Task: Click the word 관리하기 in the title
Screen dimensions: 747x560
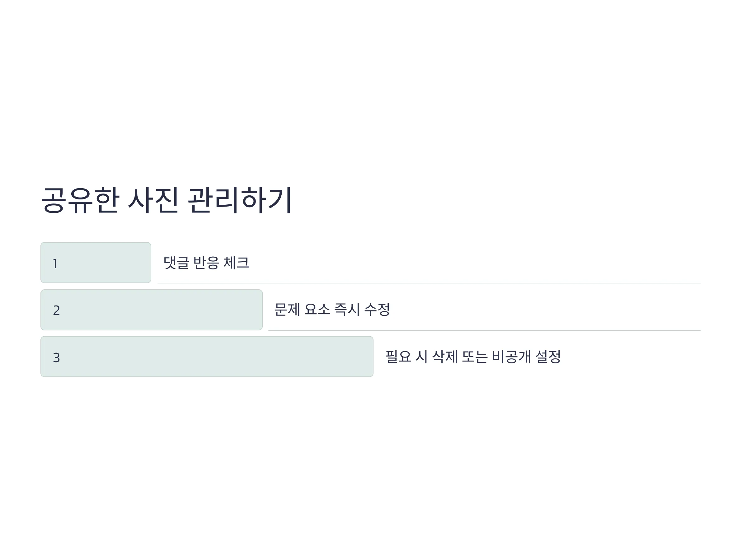Action: (239, 200)
